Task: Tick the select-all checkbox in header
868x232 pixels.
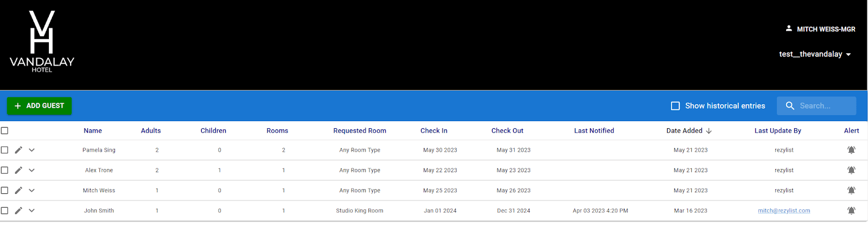Action: (x=4, y=130)
